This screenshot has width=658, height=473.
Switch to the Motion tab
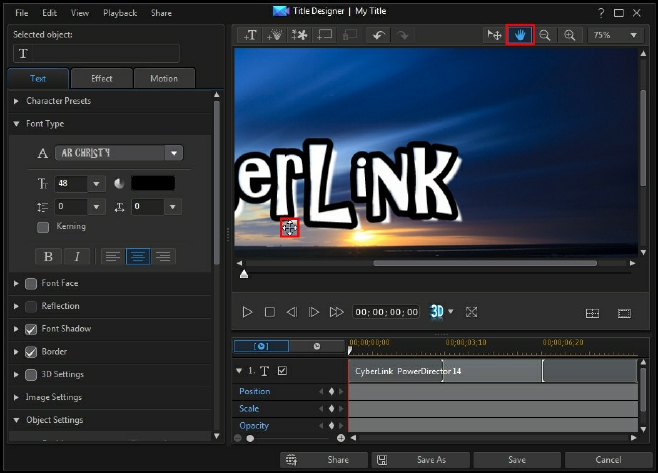(164, 78)
